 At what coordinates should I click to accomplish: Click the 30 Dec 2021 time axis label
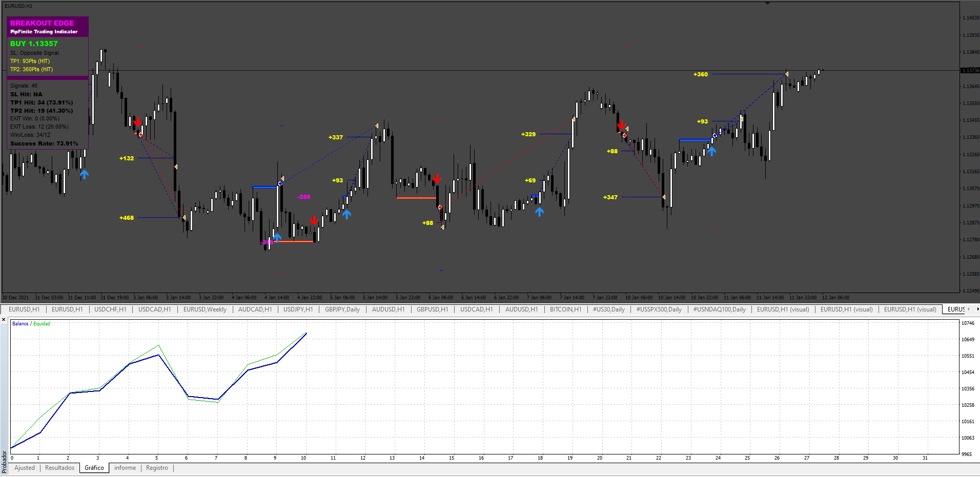pos(15,297)
